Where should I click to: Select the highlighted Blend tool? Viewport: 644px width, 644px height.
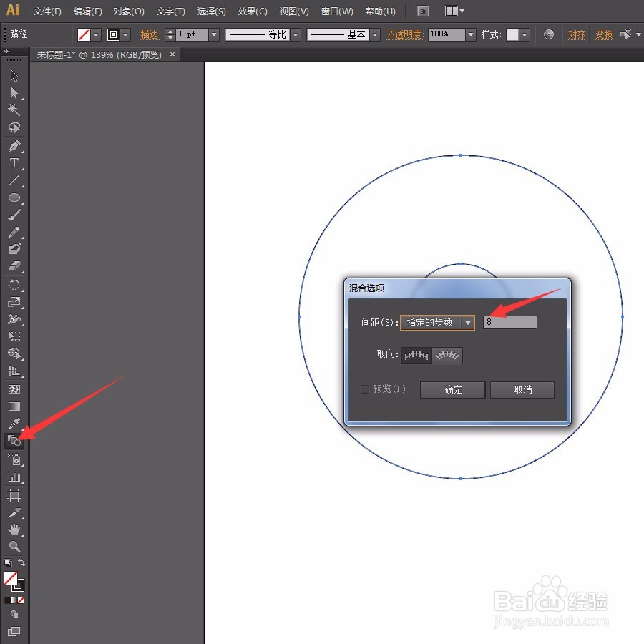pos(14,441)
